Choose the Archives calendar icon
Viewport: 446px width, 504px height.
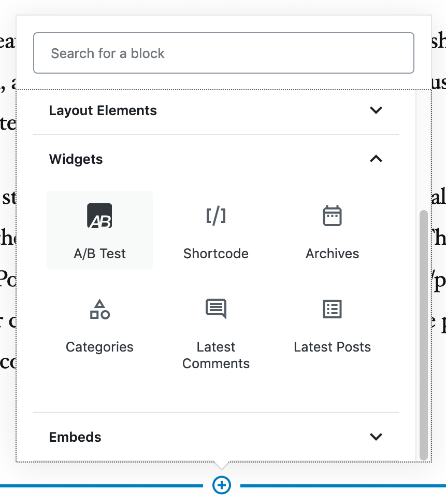[332, 216]
